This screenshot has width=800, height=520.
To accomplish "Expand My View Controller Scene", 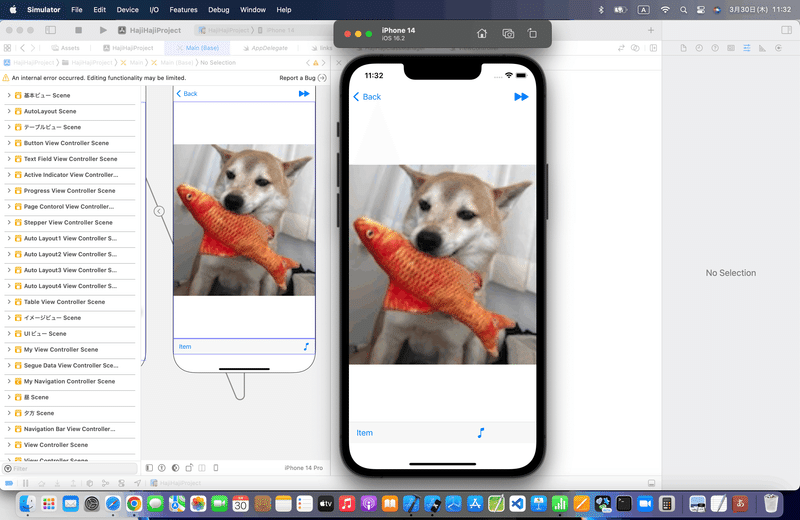I will click(9, 349).
